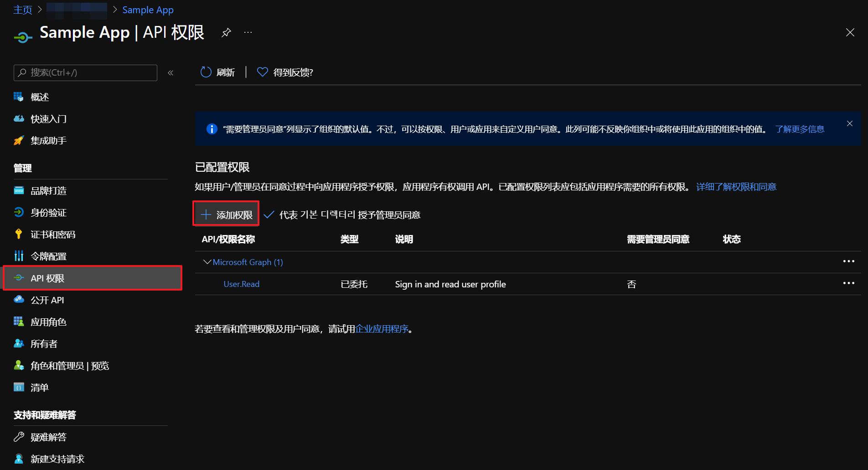Open the User.Read permission link
This screenshot has width=868, height=470.
[x=241, y=284]
